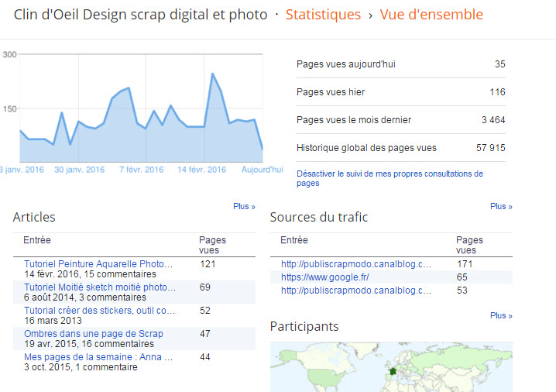Open article Tutoriel Peinture Aquarelle Photo

(98, 265)
